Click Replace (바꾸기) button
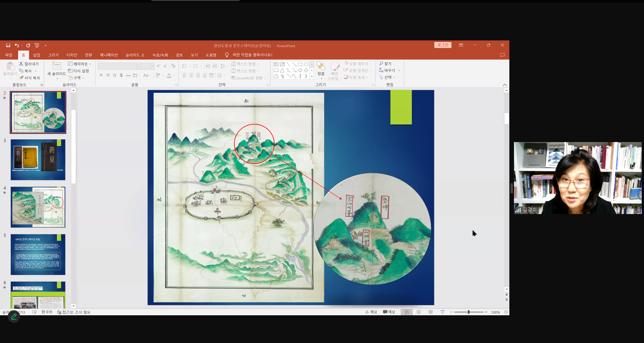Screen dimensions: 644x343 tap(389, 70)
